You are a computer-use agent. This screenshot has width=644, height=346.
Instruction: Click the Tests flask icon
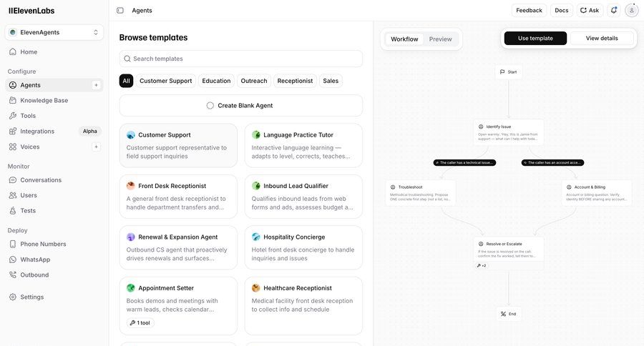tap(13, 211)
